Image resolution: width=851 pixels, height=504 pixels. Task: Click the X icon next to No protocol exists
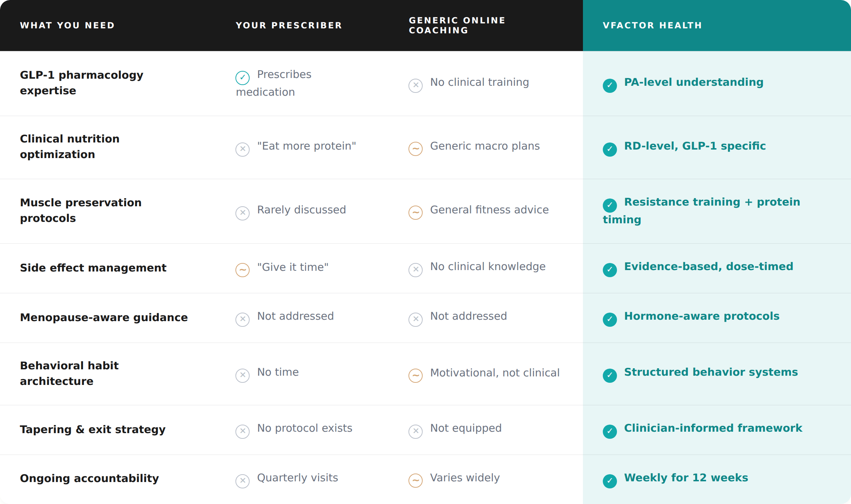point(243,431)
